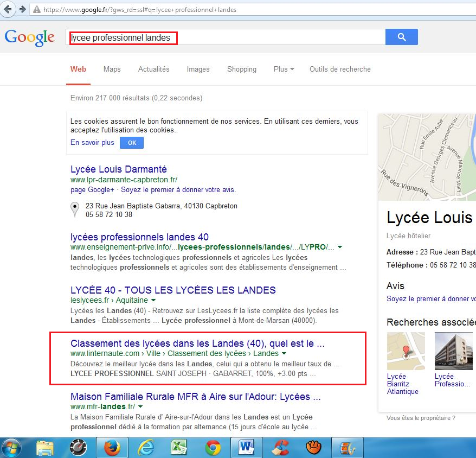Viewport: 476px width, 458px height.
Task: Open File Explorer from taskbar
Action: point(45,448)
